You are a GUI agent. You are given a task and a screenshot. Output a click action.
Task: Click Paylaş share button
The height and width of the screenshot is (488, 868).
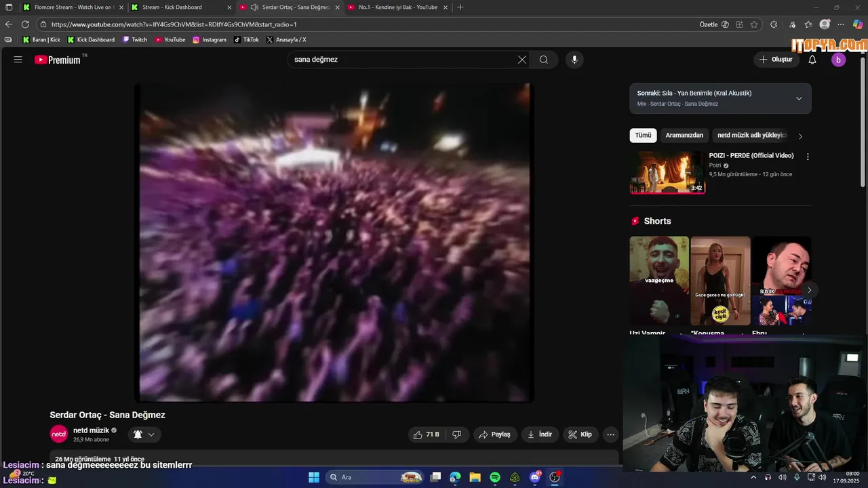[494, 434]
